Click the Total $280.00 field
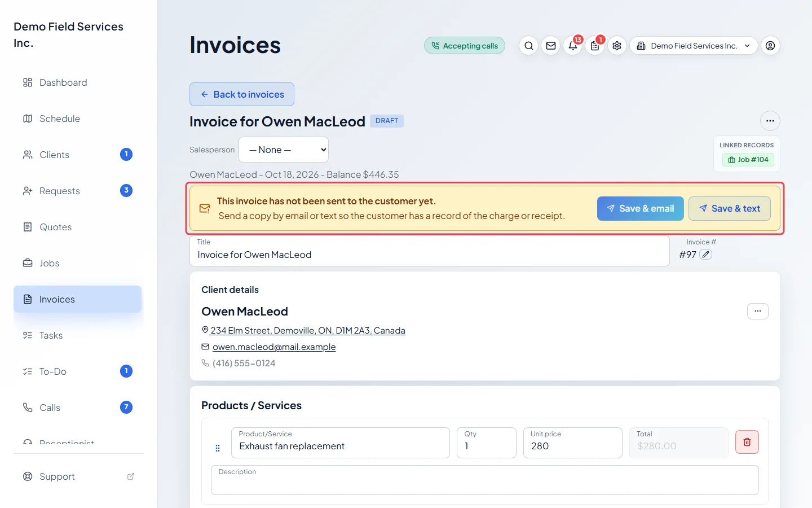Image resolution: width=812 pixels, height=508 pixels. 679,443
